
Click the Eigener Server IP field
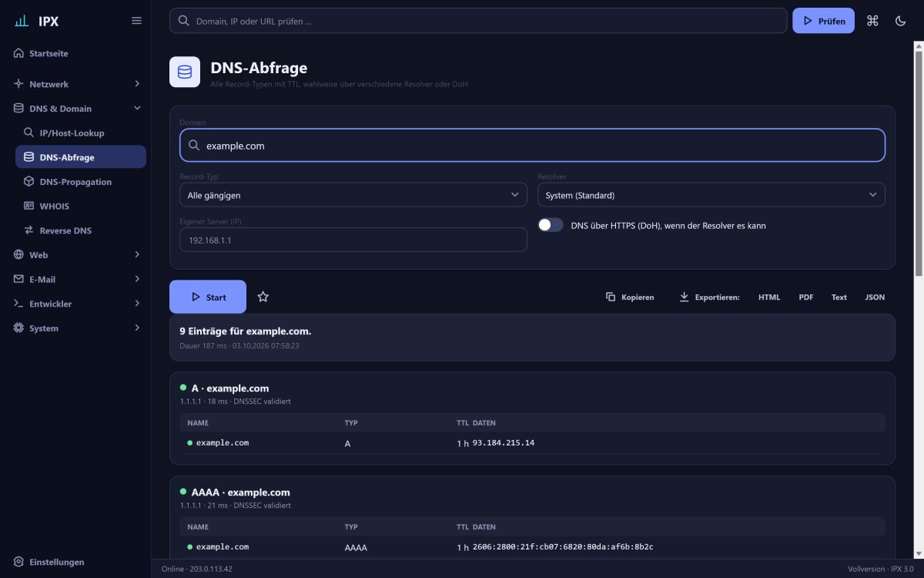353,240
